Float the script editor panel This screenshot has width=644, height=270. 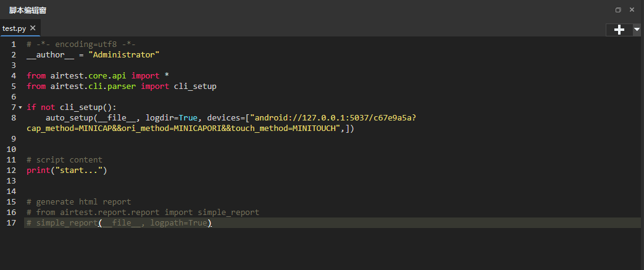click(x=618, y=10)
